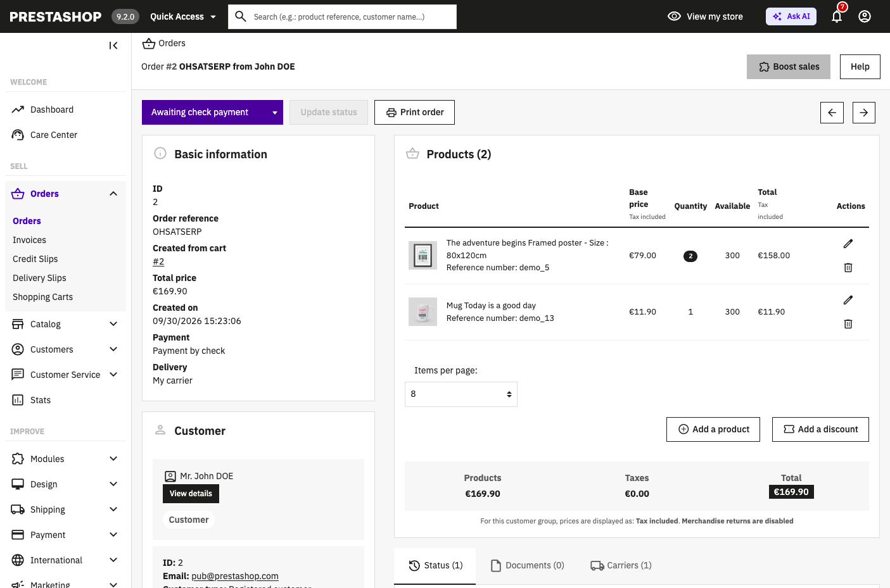The height and width of the screenshot is (588, 890).
Task: Click Mug product thumbnail
Action: click(423, 312)
